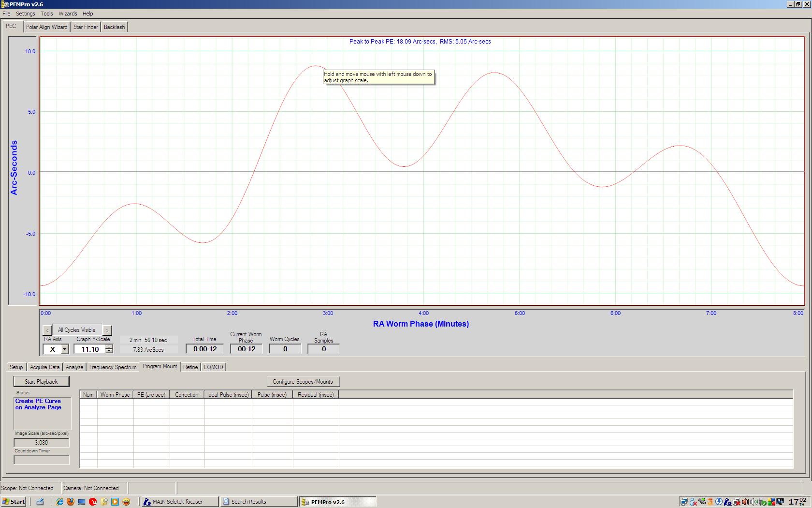Click the Worm Cycles value box
The height and width of the screenshot is (508, 812).
(285, 349)
